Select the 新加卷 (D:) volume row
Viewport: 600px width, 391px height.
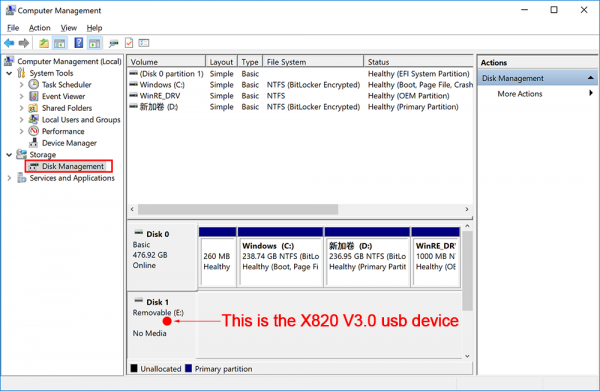(x=300, y=107)
